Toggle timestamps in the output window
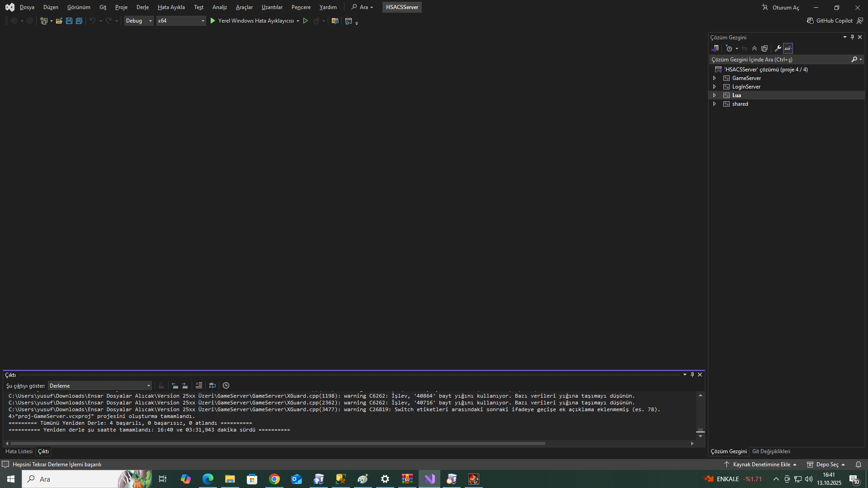Image resolution: width=868 pixels, height=488 pixels. (226, 385)
